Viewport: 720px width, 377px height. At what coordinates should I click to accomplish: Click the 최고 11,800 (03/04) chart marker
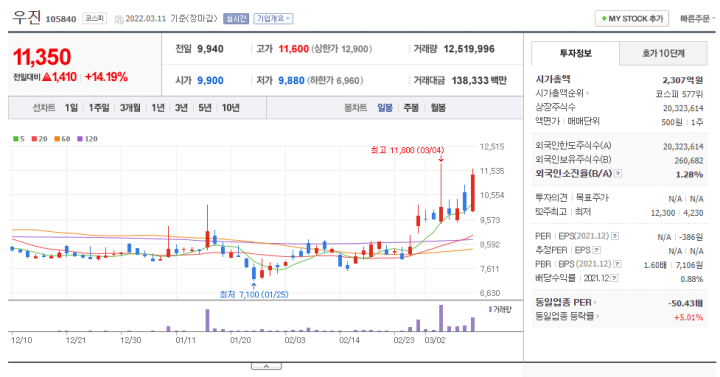pos(407,150)
